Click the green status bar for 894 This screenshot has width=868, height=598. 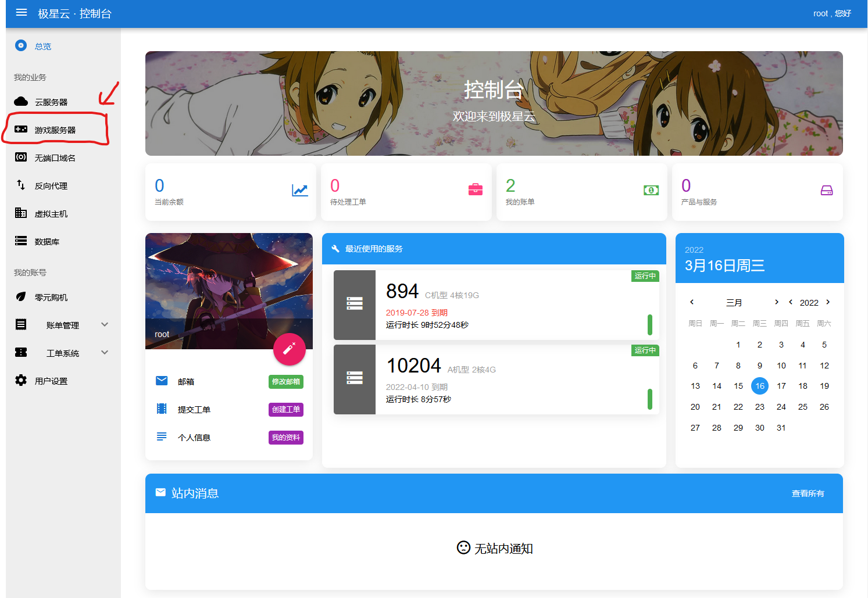point(650,324)
